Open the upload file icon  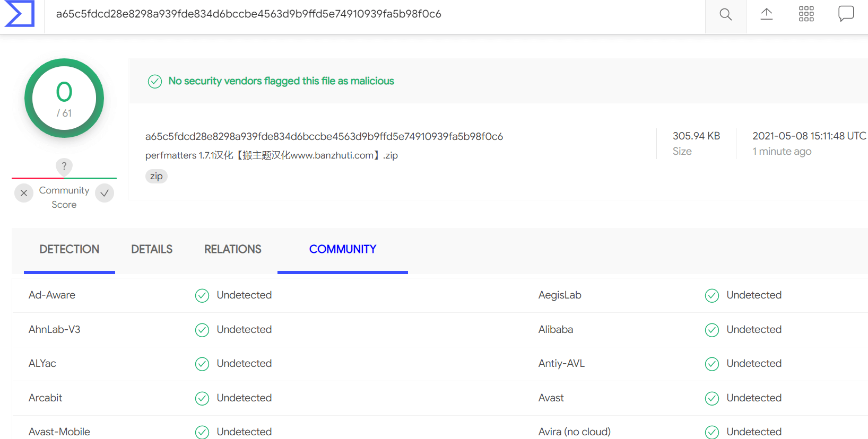click(x=766, y=14)
